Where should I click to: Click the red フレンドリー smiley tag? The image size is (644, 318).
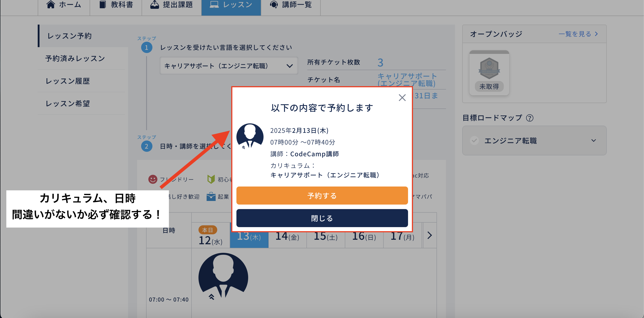153,179
